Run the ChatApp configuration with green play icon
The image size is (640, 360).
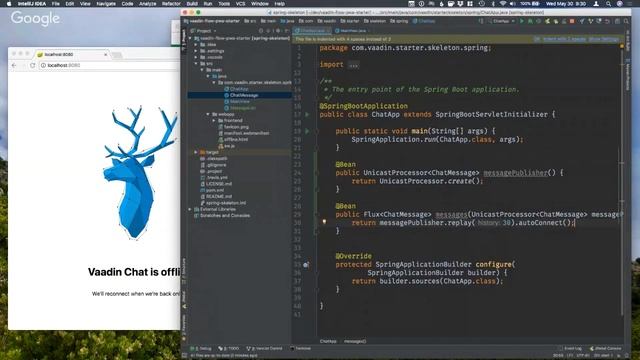[x=522, y=21]
